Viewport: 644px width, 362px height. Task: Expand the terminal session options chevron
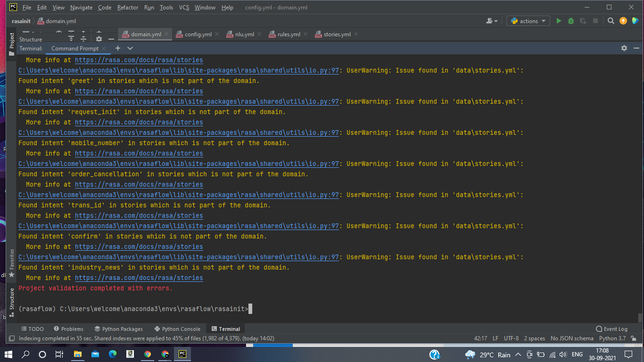pyautogui.click(x=130, y=48)
